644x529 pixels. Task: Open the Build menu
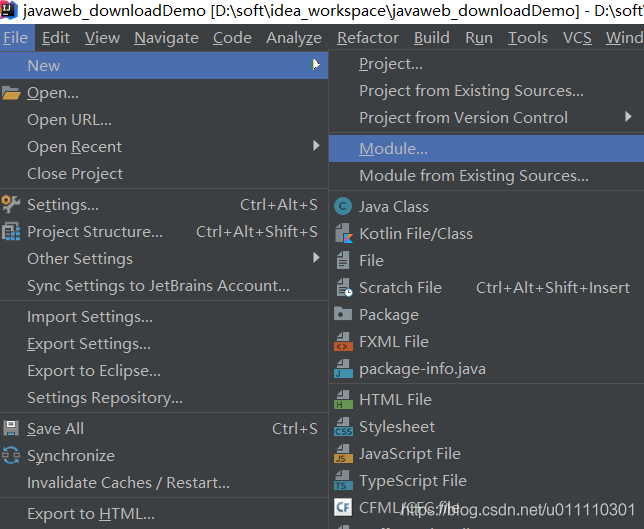coord(431,38)
